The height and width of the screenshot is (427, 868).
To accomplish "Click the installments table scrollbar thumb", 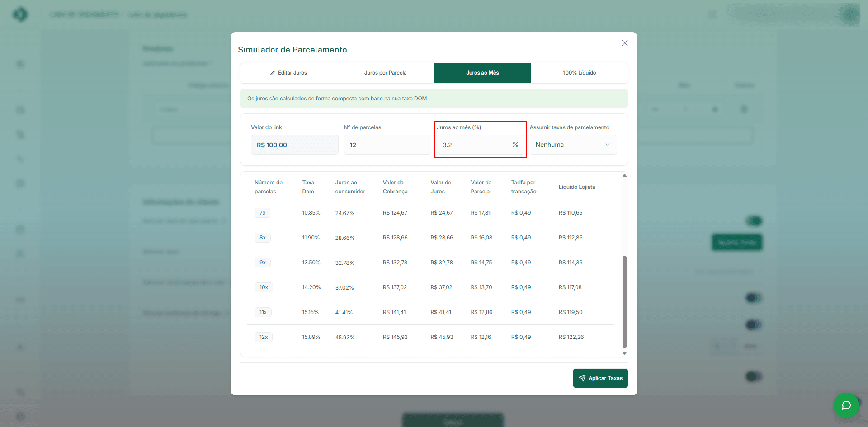I will click(x=624, y=302).
